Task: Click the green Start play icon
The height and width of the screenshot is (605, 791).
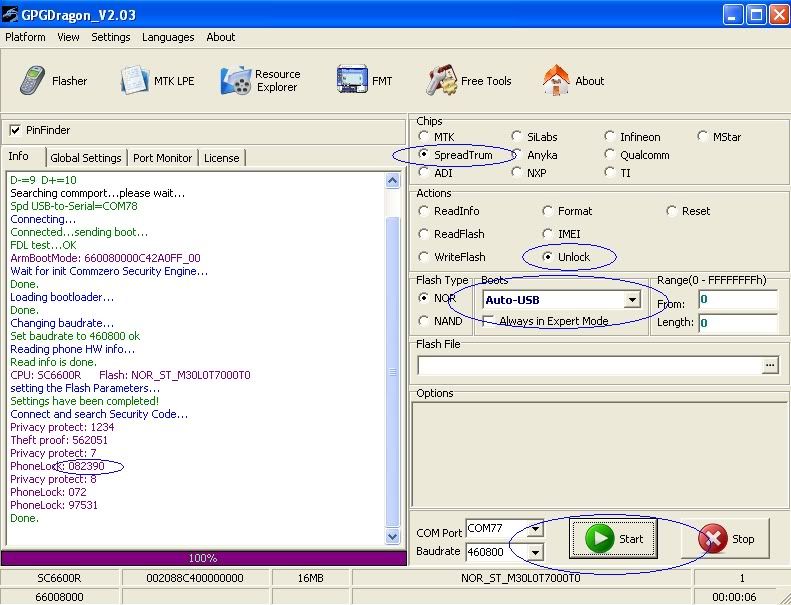Action: [x=599, y=538]
